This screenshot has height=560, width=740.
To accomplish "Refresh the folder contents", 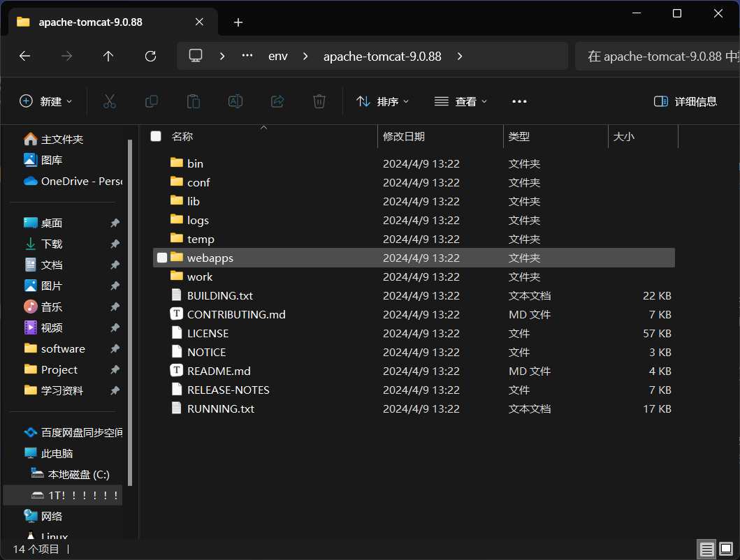I will (150, 56).
